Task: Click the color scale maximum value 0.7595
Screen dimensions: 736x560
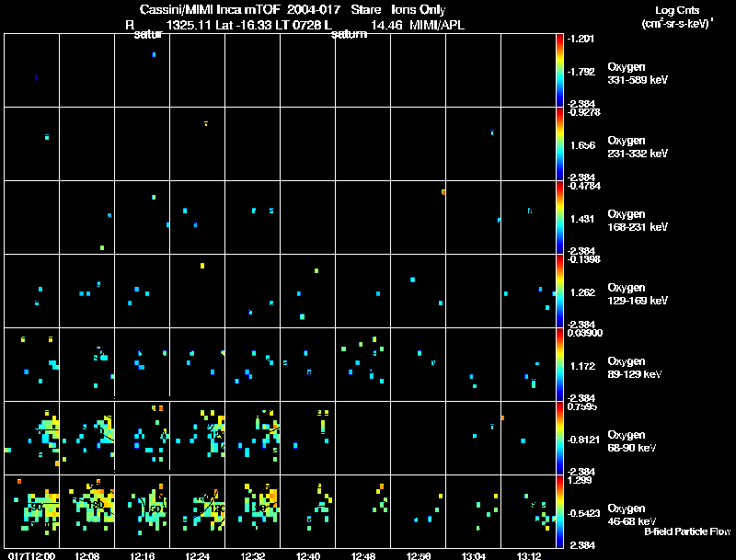Action: [582, 406]
